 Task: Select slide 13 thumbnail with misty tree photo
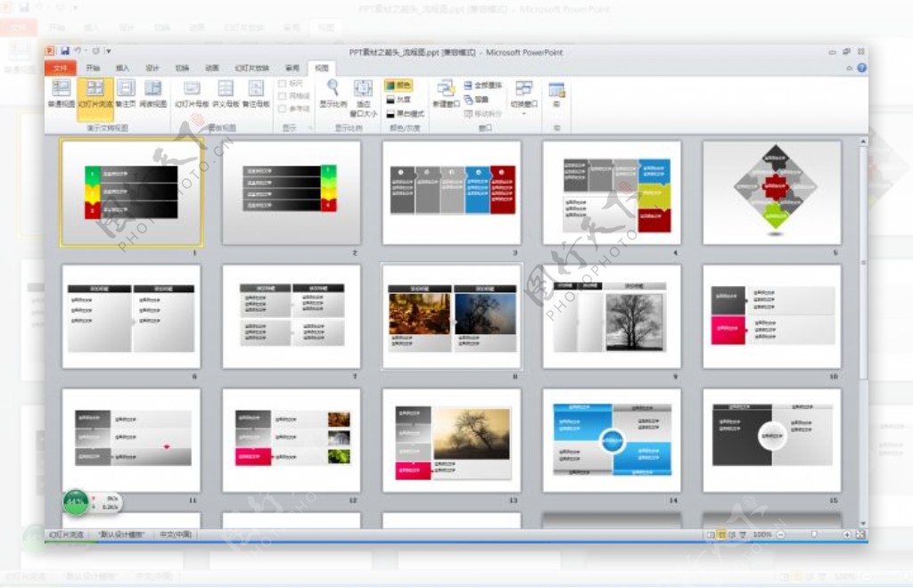452,440
